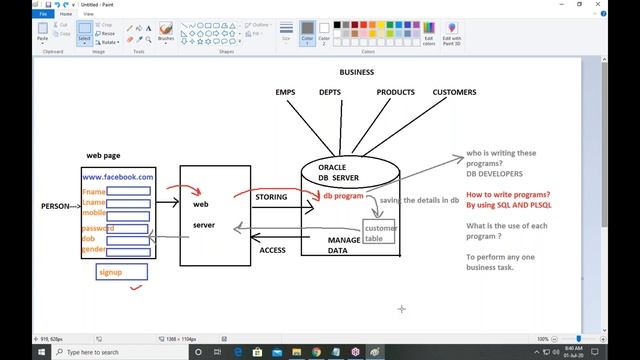Open Task View on the taskbar
Image resolution: width=640 pixels, height=360 pixels.
(x=217, y=352)
